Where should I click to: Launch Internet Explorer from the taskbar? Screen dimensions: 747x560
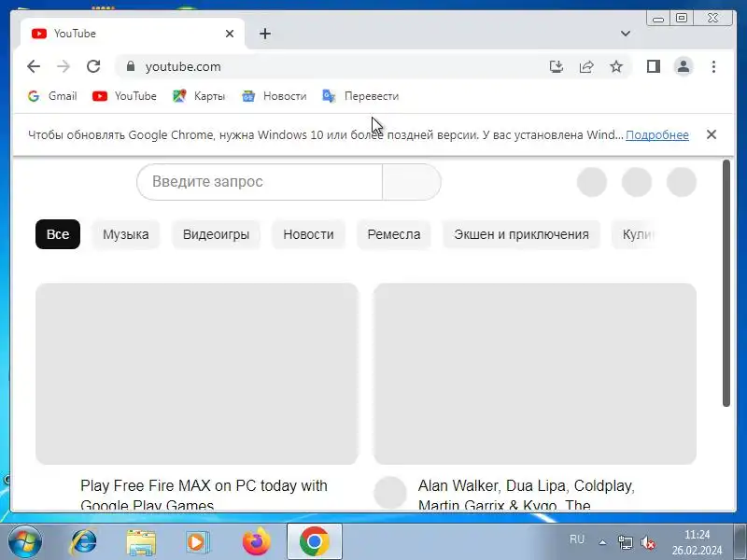pos(83,542)
